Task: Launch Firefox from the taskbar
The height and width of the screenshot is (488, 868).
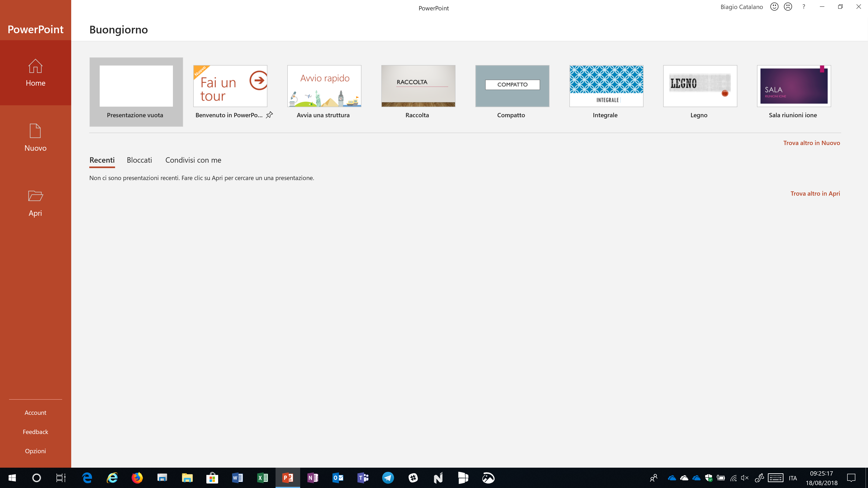Action: point(137,478)
